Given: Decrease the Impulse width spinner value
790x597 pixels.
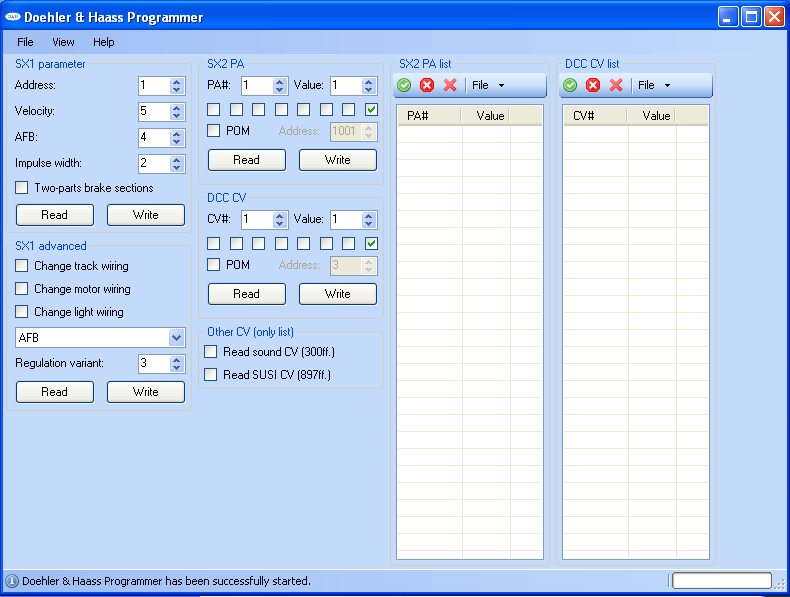Looking at the screenshot, I should (176, 167).
